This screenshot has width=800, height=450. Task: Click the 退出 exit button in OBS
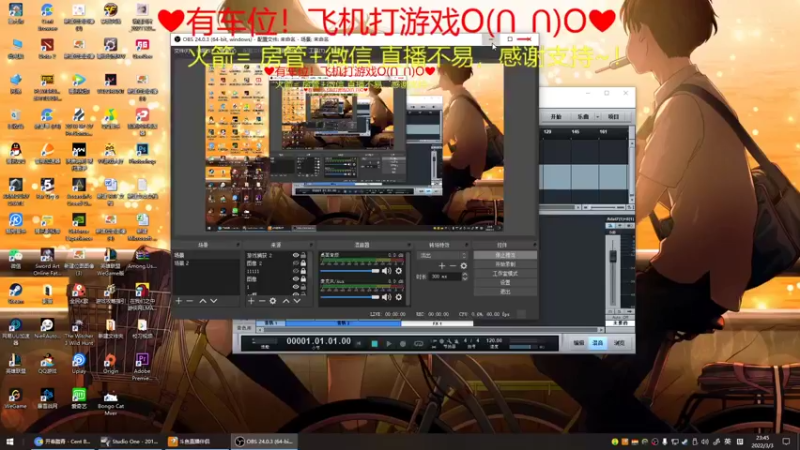click(505, 292)
